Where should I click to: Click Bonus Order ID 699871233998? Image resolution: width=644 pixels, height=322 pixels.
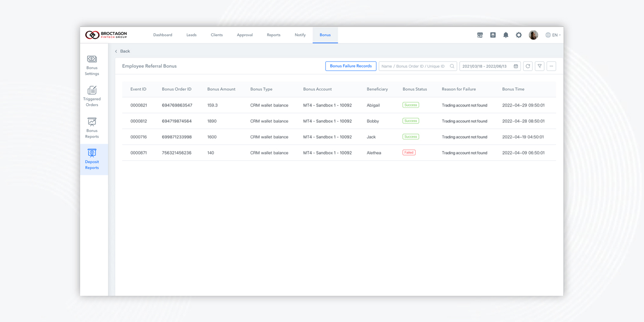177,137
